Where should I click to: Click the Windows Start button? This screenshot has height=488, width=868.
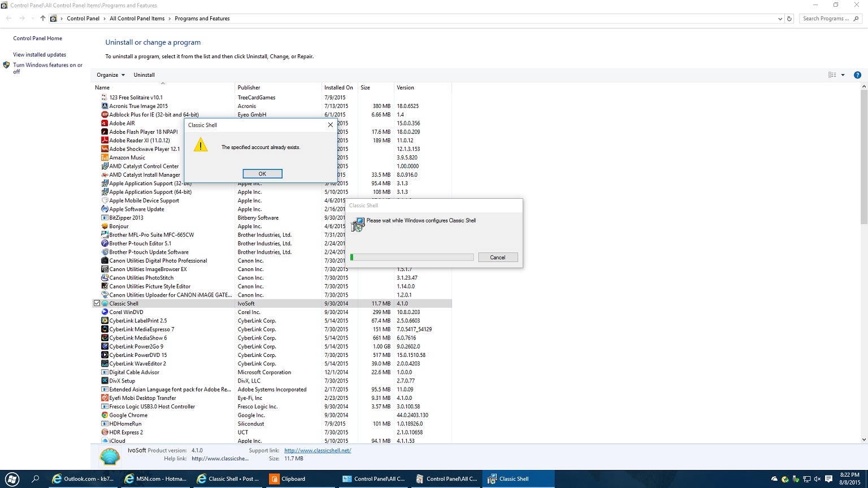pos(11,479)
